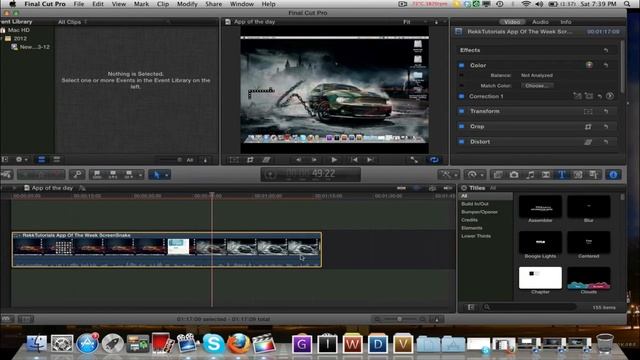Show Correction 1 in Color Board
Screen dimensions: 640x360
point(610,96)
